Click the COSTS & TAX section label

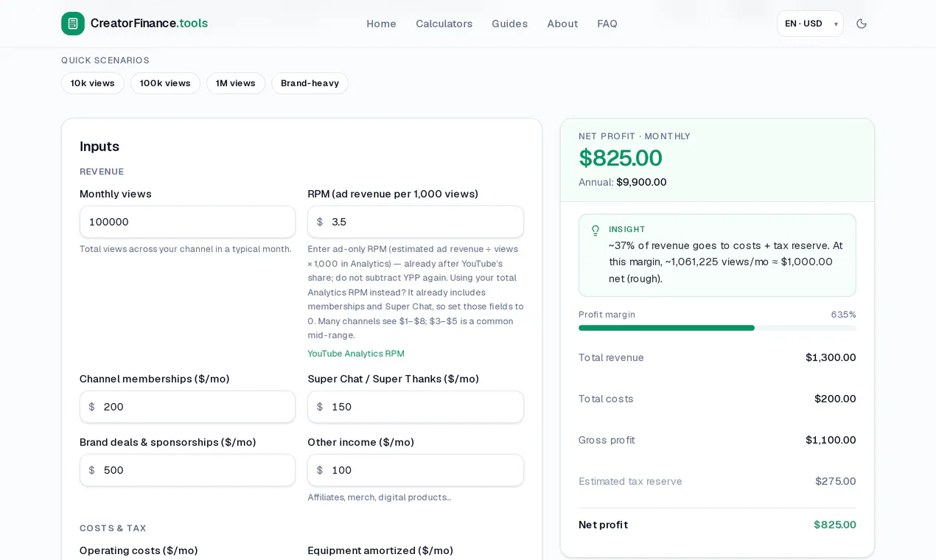pyautogui.click(x=113, y=528)
